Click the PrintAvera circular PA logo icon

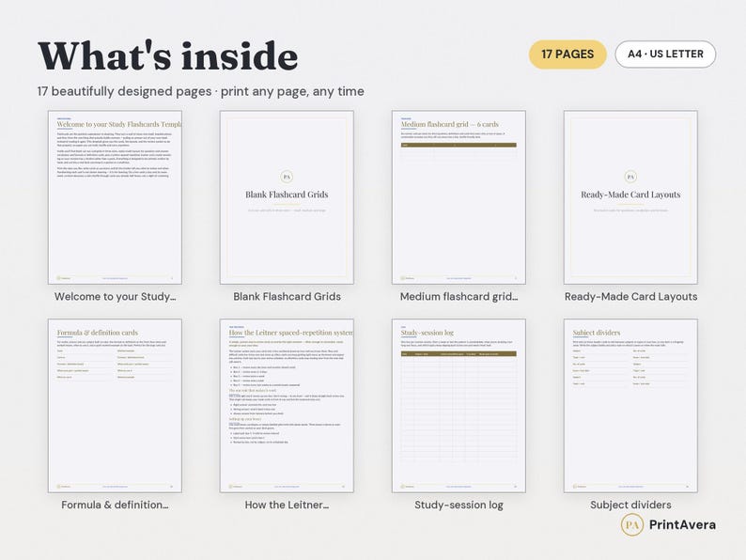[x=631, y=525]
